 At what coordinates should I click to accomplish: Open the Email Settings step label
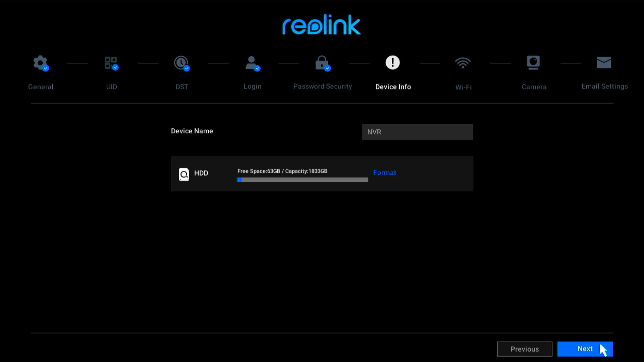[605, 86]
